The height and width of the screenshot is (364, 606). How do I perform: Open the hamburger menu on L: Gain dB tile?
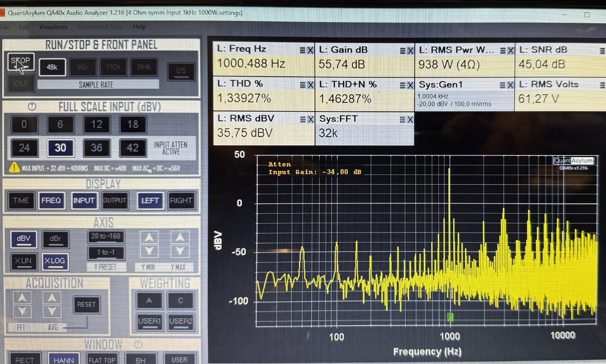402,51
